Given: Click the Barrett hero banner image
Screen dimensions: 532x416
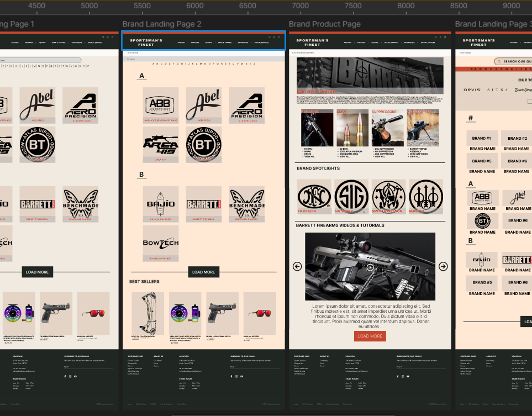Looking at the screenshot, I should coord(370,75).
